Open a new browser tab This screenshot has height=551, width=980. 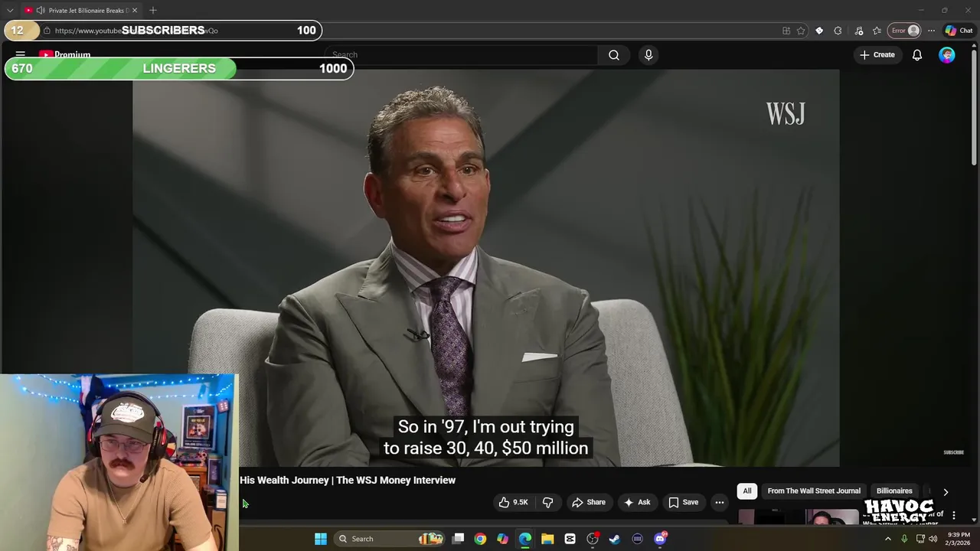[153, 11]
